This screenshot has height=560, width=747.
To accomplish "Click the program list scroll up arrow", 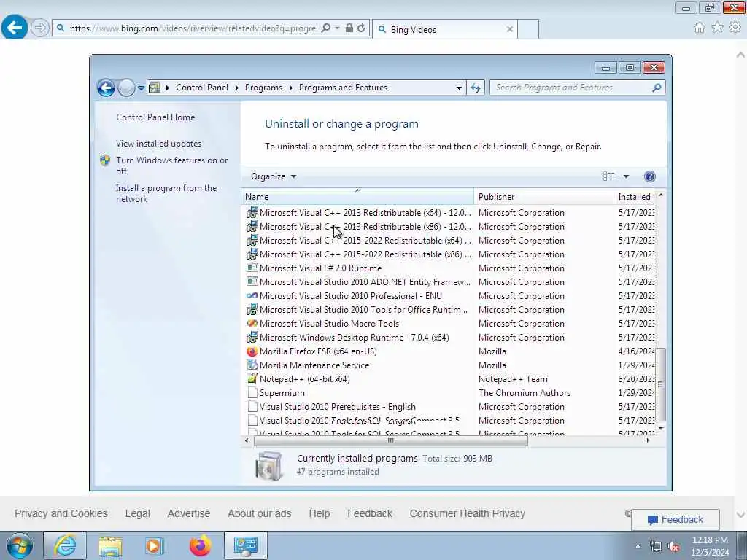I will (660, 195).
